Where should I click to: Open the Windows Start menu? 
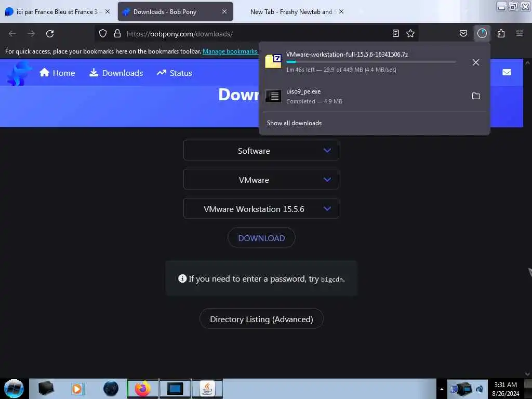[14, 389]
